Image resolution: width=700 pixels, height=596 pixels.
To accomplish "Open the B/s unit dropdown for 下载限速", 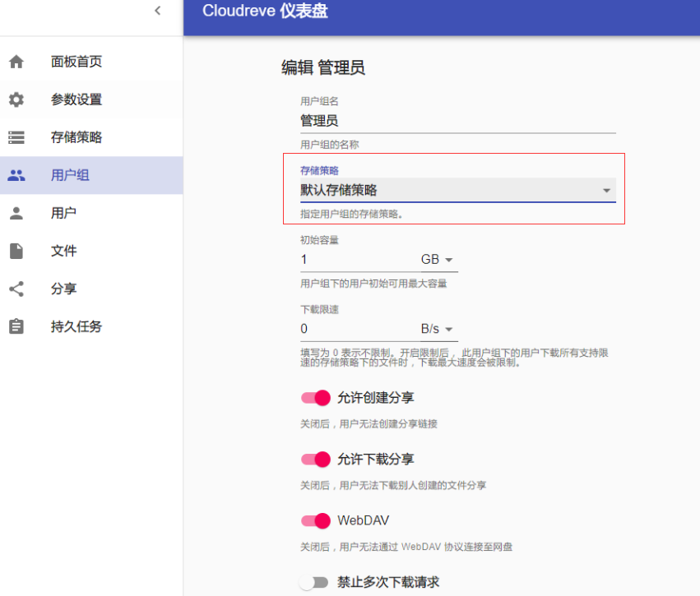I will 438,329.
